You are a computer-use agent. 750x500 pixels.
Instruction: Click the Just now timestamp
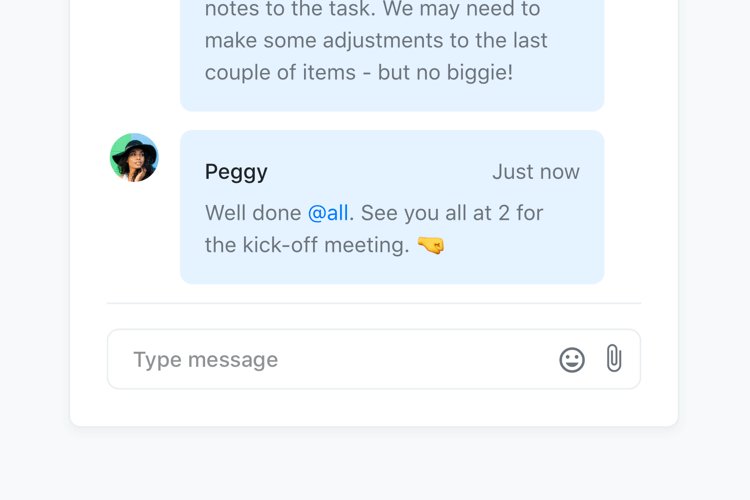[535, 172]
